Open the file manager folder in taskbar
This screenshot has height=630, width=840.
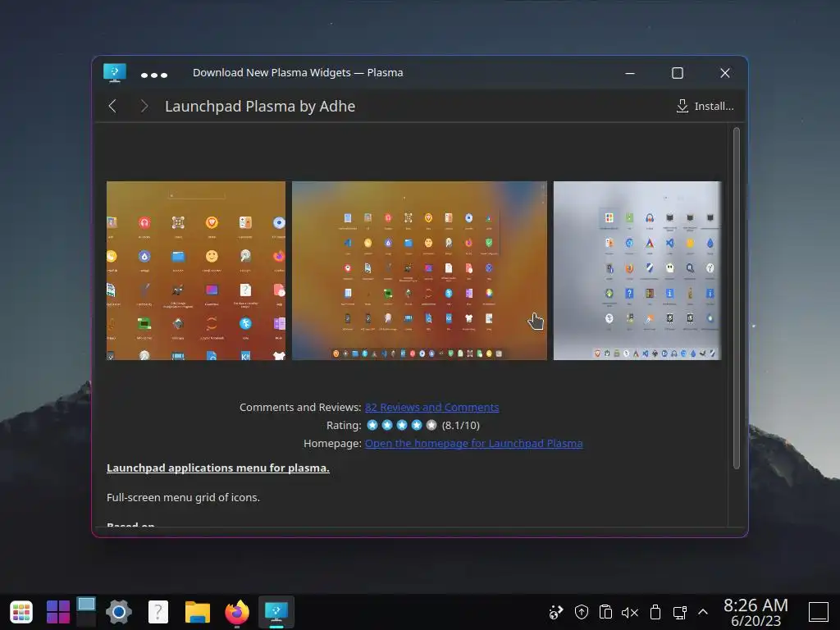click(x=197, y=612)
